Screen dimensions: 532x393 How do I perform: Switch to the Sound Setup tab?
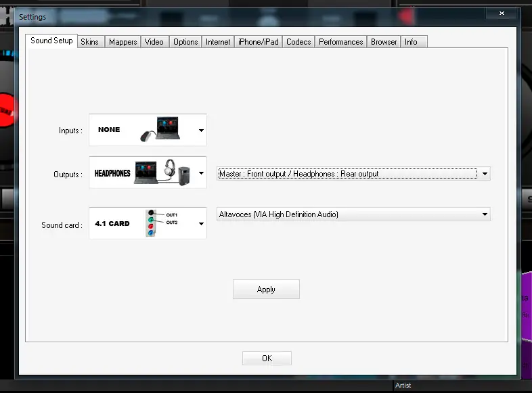(x=51, y=41)
